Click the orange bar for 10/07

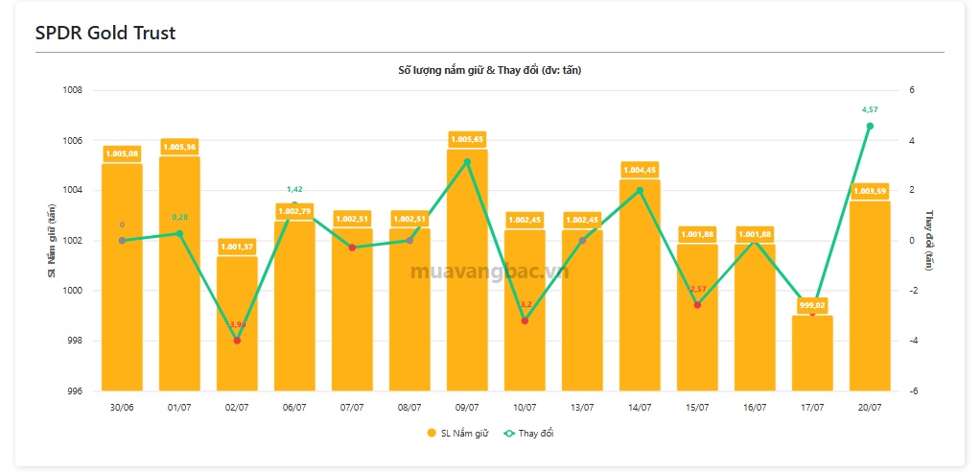[x=525, y=310]
